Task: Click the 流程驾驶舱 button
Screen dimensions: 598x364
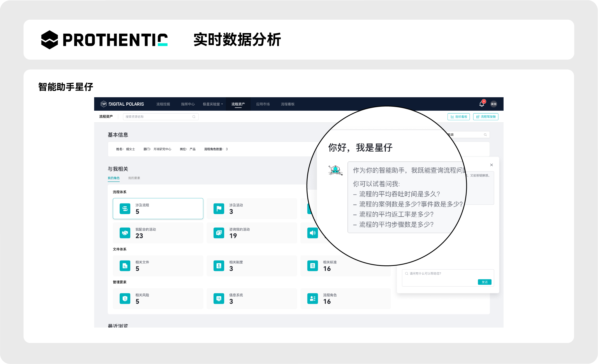Action: coord(486,117)
